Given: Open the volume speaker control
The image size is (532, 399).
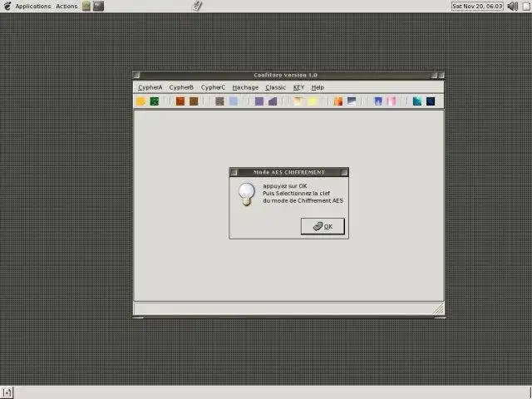Looking at the screenshot, I should click(x=512, y=6).
